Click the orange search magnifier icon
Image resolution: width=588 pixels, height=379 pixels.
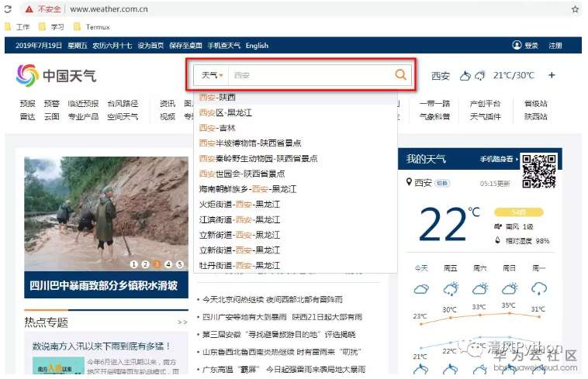[x=400, y=75]
